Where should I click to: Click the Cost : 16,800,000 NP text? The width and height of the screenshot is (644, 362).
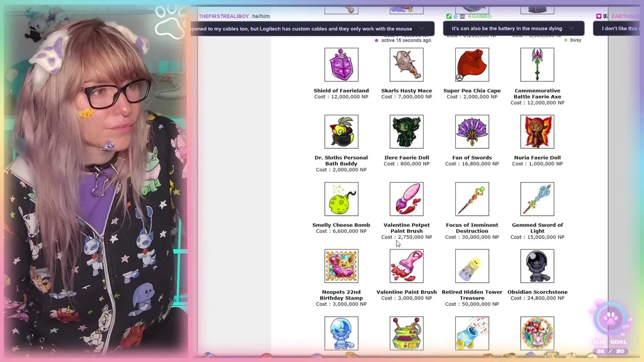click(472, 163)
